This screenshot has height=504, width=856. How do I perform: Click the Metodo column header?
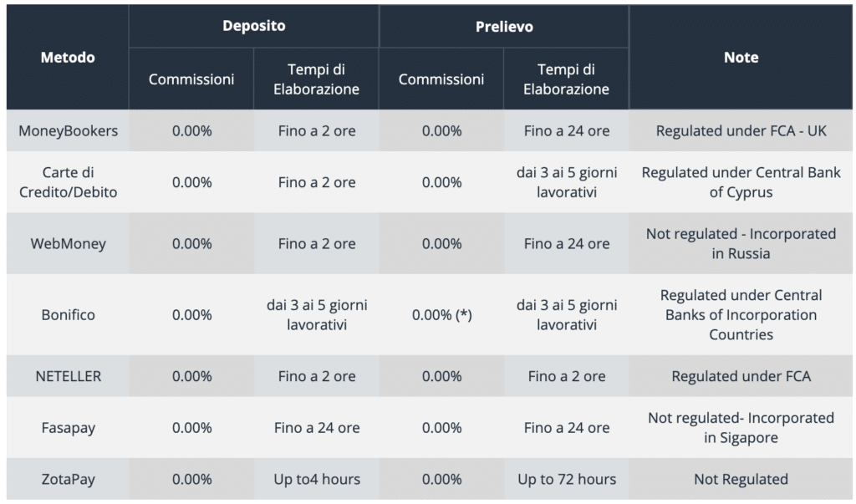click(x=68, y=58)
